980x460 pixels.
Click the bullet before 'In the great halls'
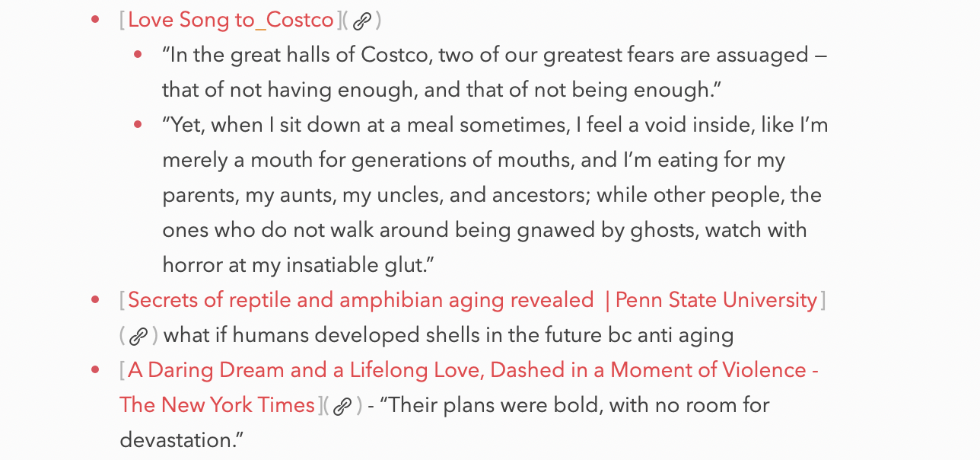pyautogui.click(x=138, y=55)
